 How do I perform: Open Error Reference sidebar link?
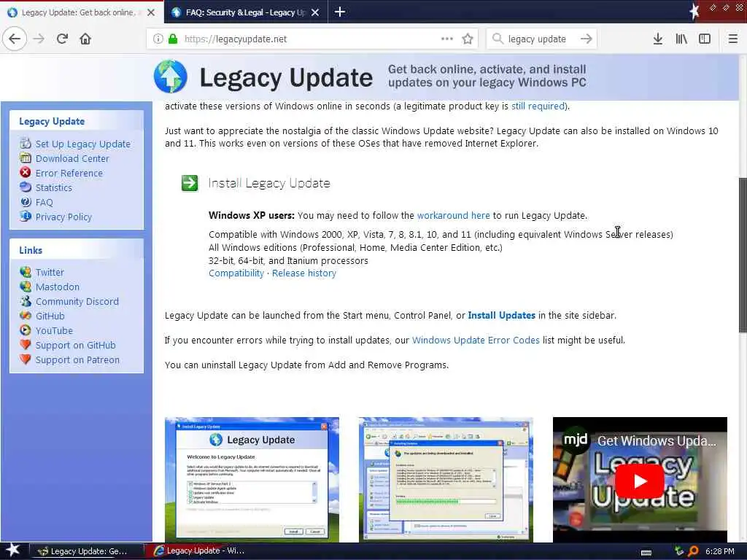pos(69,173)
